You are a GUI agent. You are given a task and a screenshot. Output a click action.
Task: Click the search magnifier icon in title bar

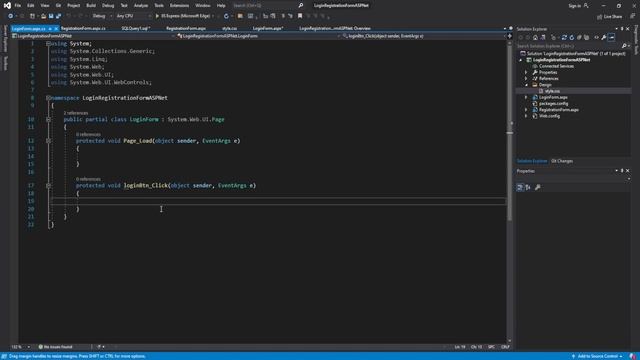tap(301, 5)
